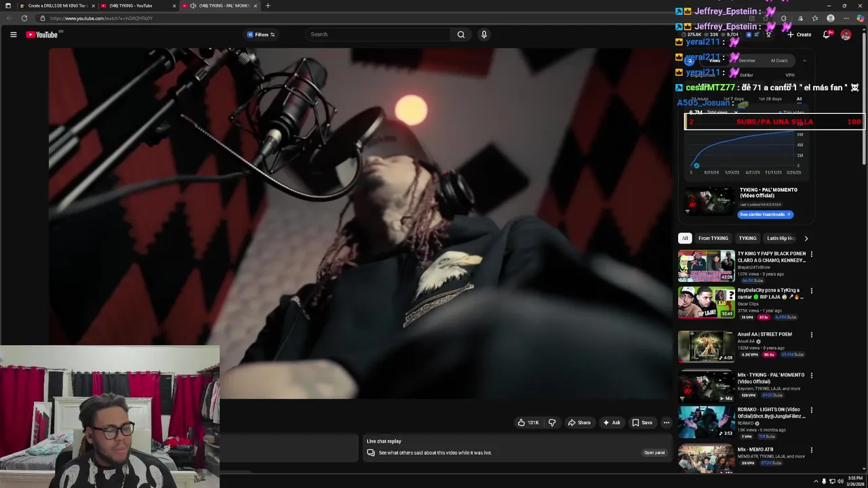View site info lock icon in address bar

coord(42,18)
